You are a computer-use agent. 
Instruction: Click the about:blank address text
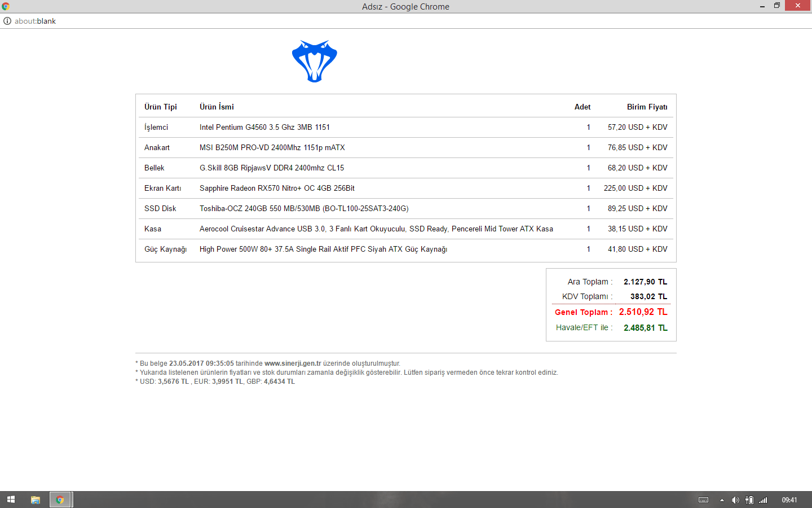(35, 21)
